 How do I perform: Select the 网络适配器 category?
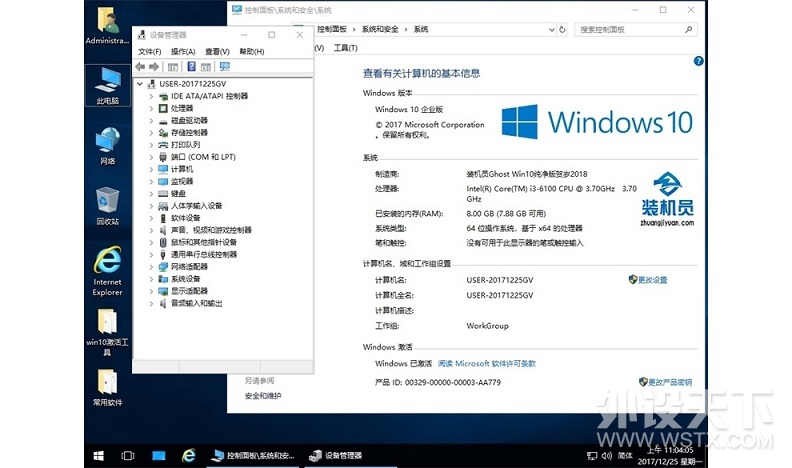[189, 267]
